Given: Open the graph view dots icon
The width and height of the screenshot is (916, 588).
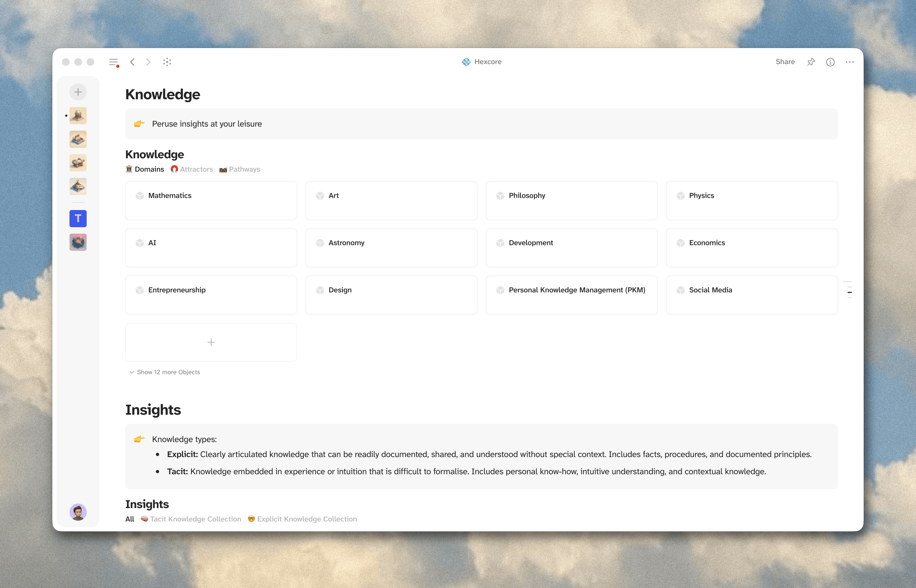Looking at the screenshot, I should (x=167, y=62).
